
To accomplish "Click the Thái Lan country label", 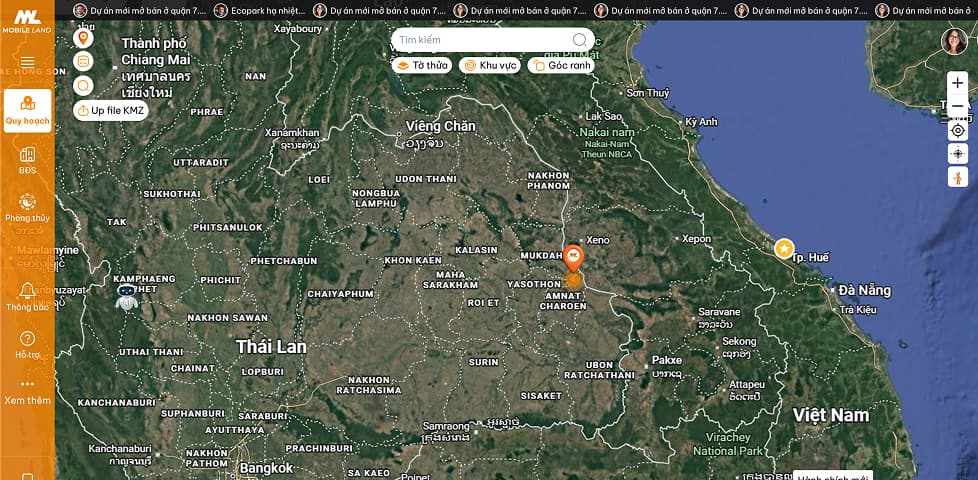I will pyautogui.click(x=271, y=347).
